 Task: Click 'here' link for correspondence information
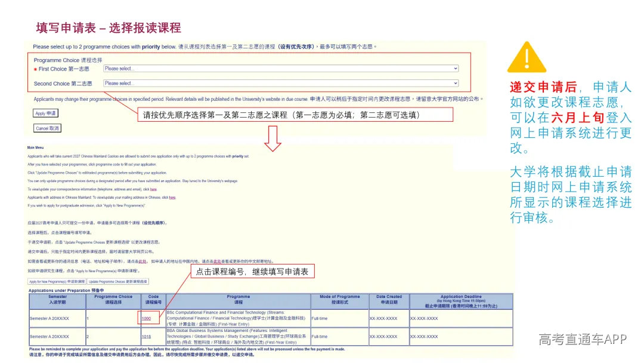point(153,189)
